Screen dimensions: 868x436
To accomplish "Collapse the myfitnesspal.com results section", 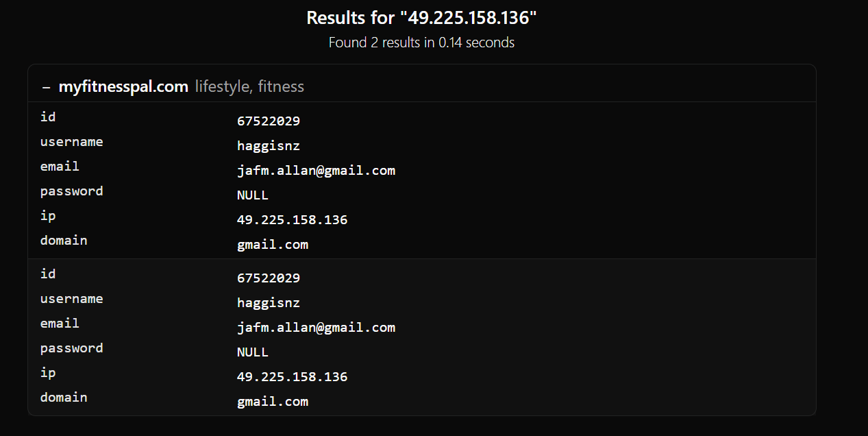I will point(46,87).
